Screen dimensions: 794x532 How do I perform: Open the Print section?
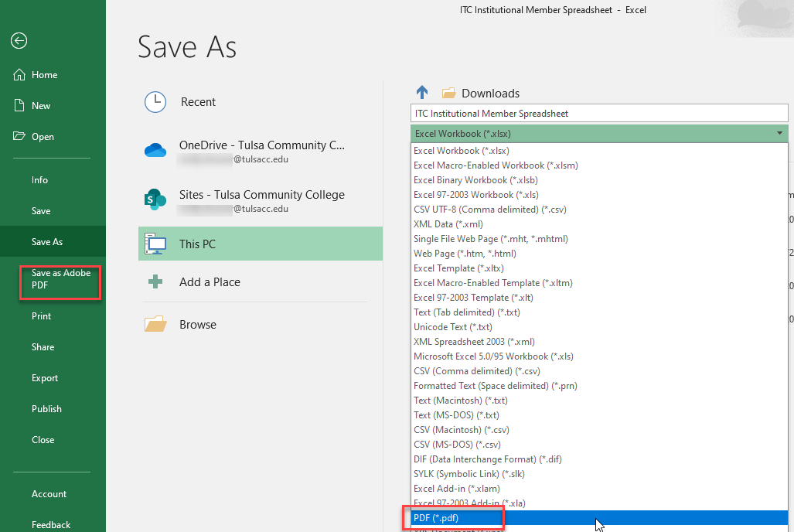click(x=41, y=315)
